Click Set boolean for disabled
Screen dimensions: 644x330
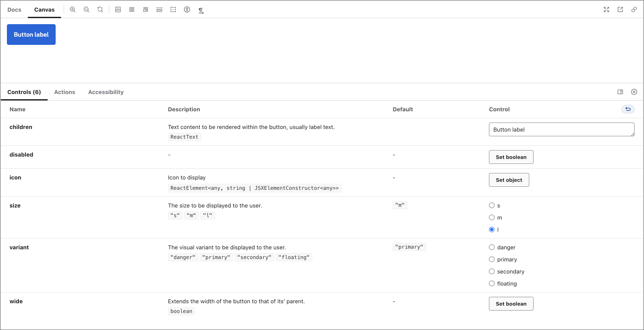pos(511,157)
